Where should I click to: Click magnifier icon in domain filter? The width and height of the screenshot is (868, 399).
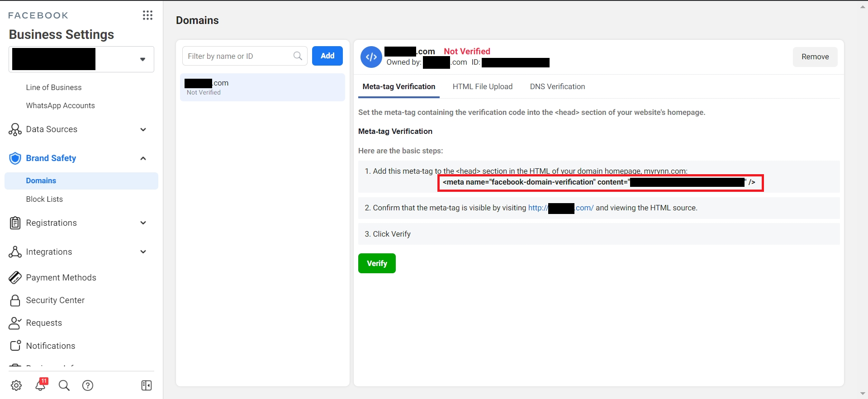point(298,56)
